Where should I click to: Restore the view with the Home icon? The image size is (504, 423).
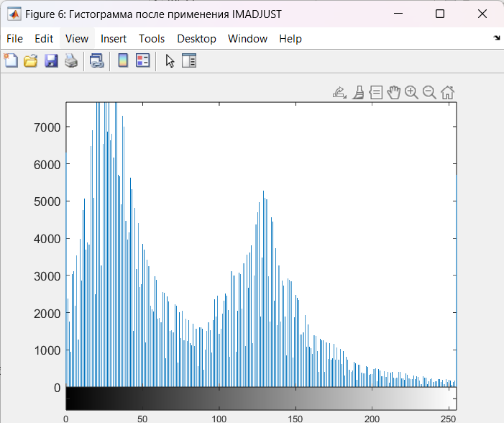[447, 93]
